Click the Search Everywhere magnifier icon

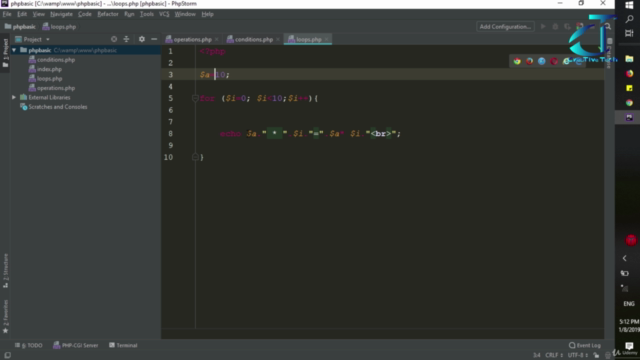point(608,27)
